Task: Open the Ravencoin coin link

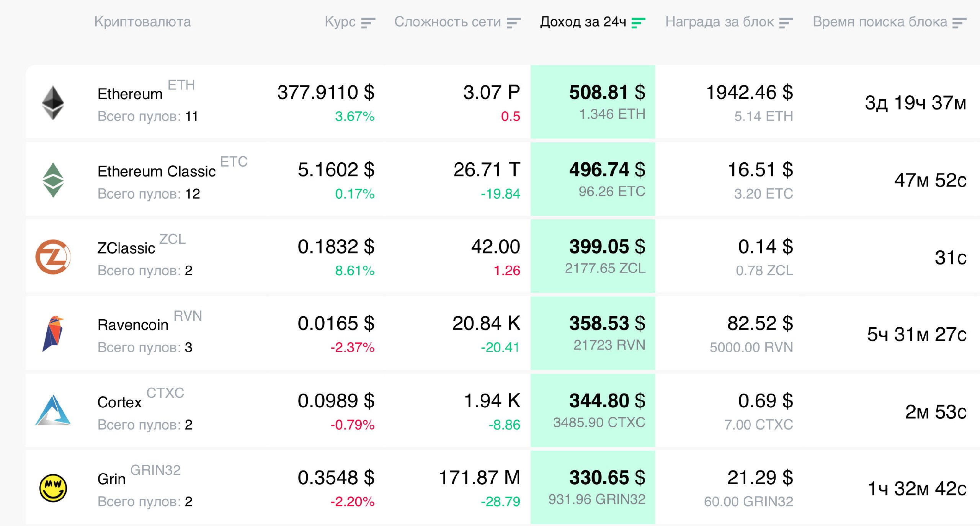Action: point(133,325)
